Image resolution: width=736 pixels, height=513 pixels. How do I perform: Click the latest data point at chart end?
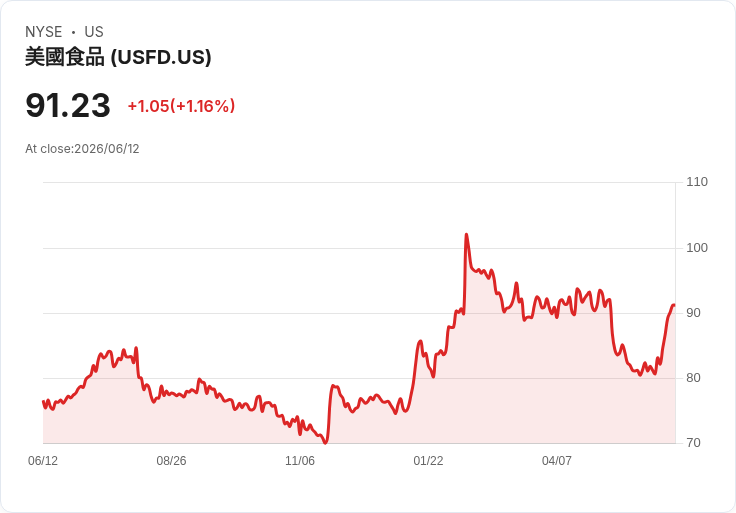[674, 306]
